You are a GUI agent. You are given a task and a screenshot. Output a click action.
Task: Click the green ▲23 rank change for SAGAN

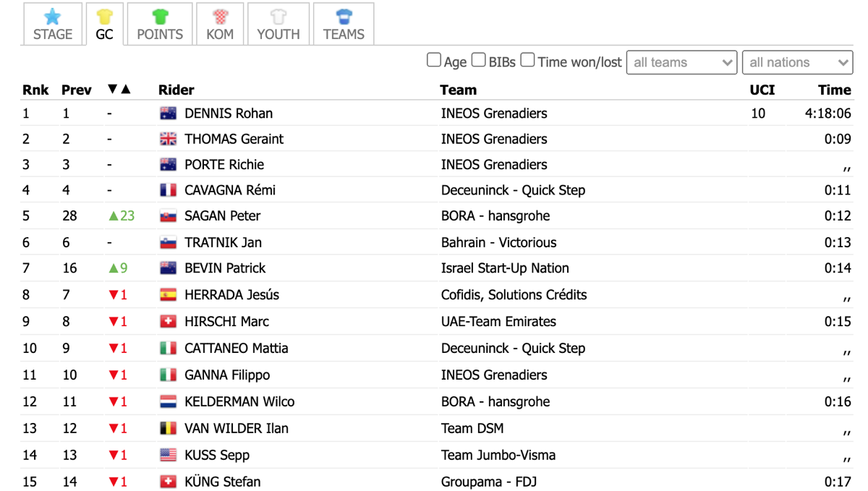click(122, 215)
